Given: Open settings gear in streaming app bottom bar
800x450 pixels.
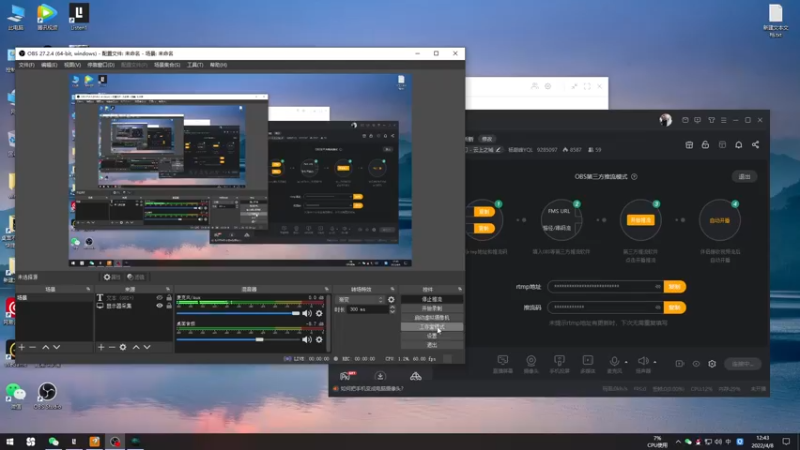Looking at the screenshot, I should tap(712, 364).
